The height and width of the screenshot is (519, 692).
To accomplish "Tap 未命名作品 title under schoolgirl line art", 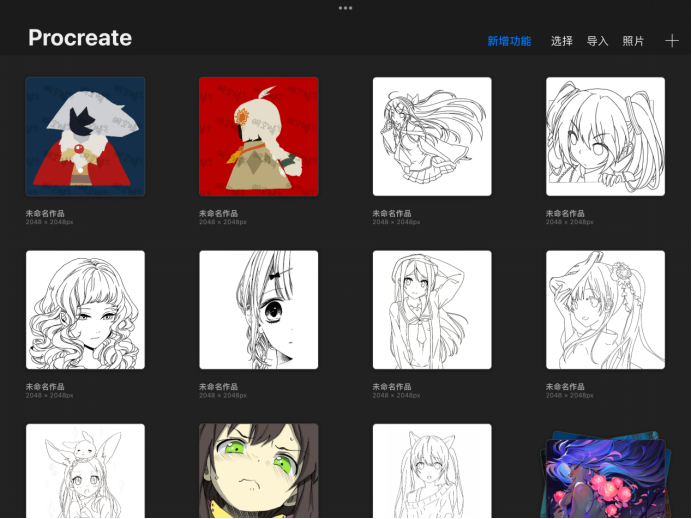I will (392, 387).
